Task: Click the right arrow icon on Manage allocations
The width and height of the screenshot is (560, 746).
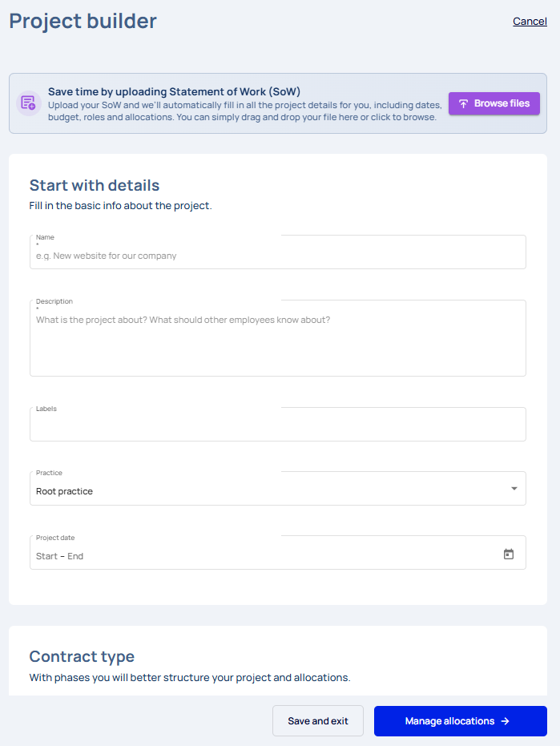Action: pos(506,721)
